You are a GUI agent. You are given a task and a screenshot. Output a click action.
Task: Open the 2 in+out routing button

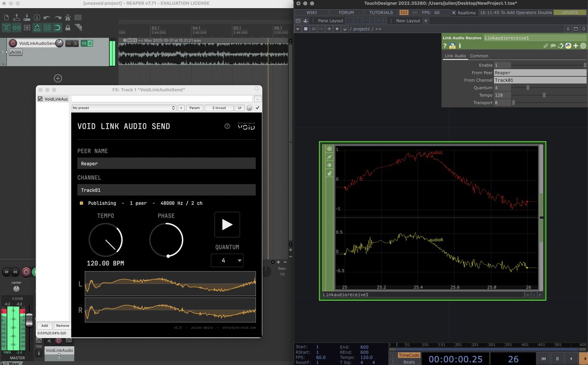(219, 108)
